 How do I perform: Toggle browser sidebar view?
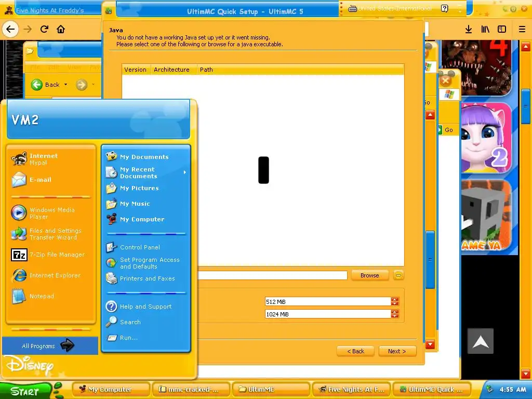pyautogui.click(x=502, y=29)
